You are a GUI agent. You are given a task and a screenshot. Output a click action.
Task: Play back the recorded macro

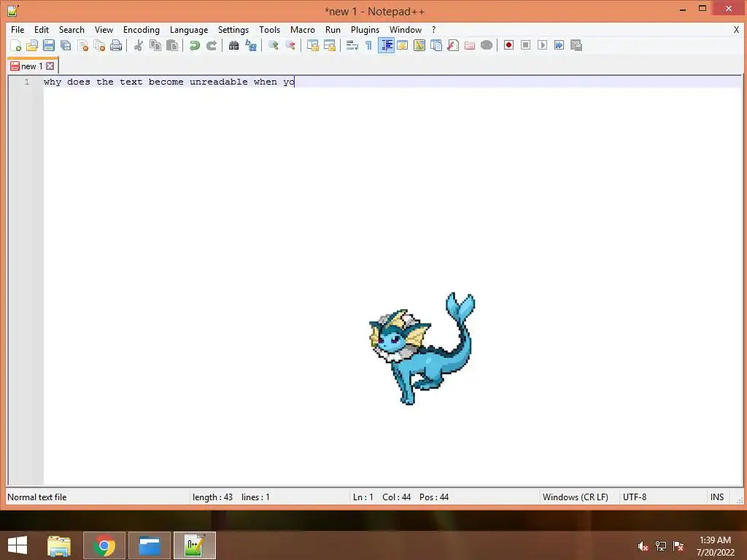pos(542,45)
